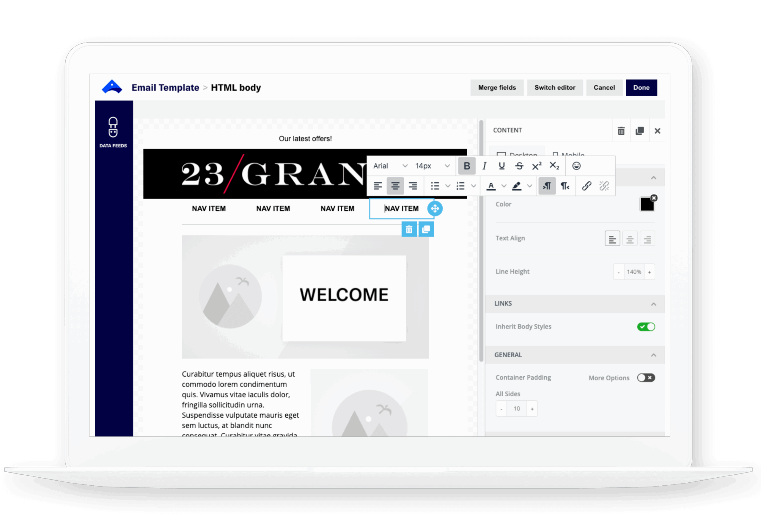Apply italic formatting to text
This screenshot has height=532, width=761.
coord(484,166)
